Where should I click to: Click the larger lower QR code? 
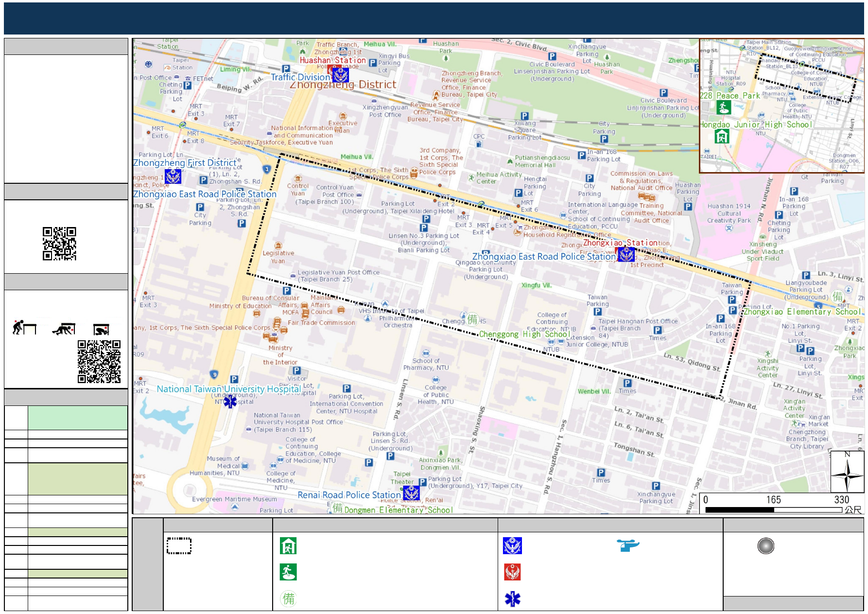pyautogui.click(x=99, y=362)
